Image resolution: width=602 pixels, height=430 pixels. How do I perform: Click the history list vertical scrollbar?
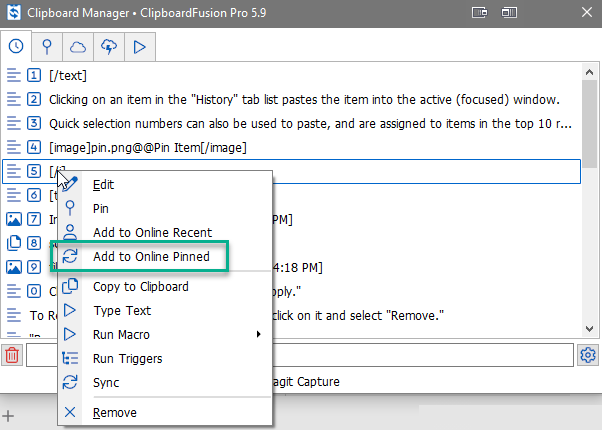click(590, 120)
